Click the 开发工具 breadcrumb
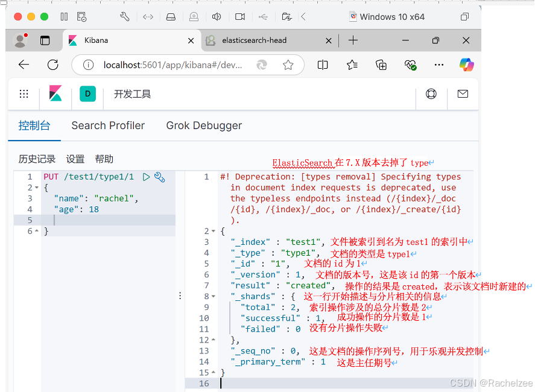Image resolution: width=535 pixels, height=392 pixels. coord(132,94)
